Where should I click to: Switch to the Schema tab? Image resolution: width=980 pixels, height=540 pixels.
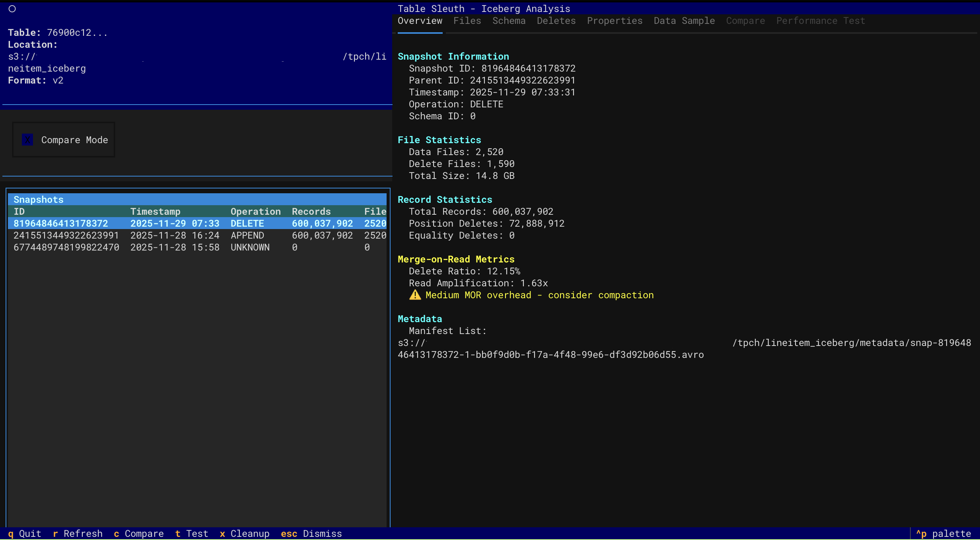click(509, 21)
